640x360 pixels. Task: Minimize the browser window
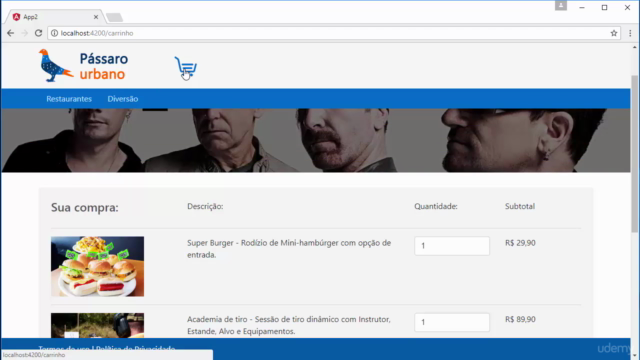582,7
